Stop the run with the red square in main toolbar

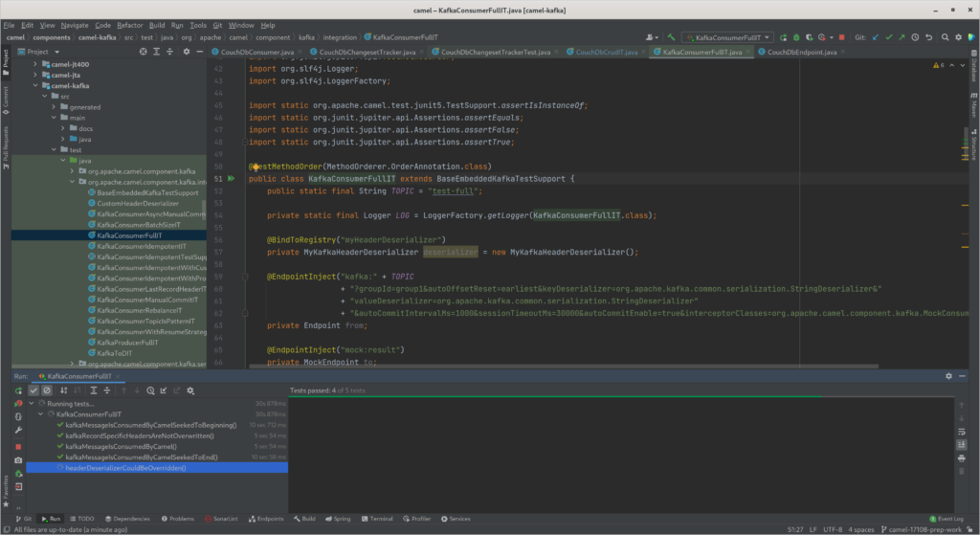click(842, 37)
